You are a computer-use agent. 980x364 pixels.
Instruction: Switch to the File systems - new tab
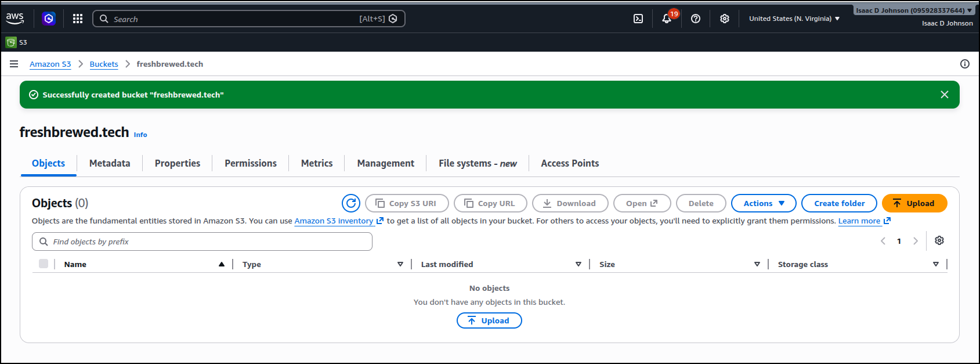[x=478, y=163]
